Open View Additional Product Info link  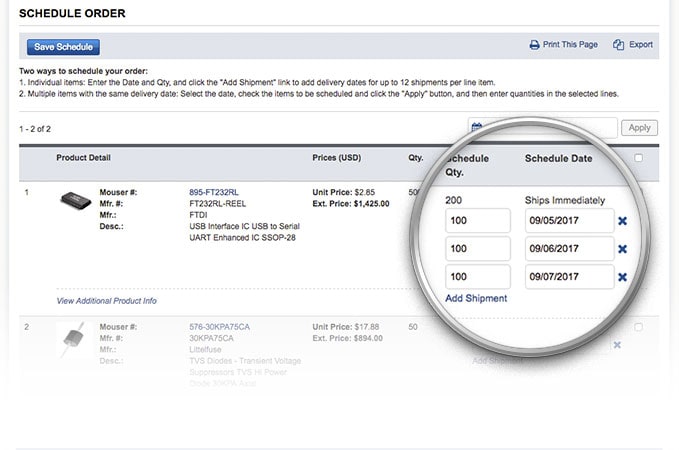coord(106,300)
